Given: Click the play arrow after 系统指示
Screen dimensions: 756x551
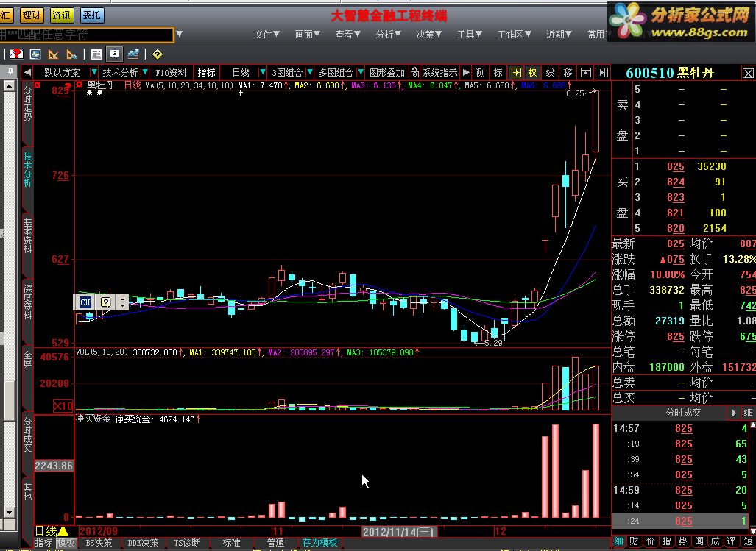Looking at the screenshot, I should pos(466,73).
